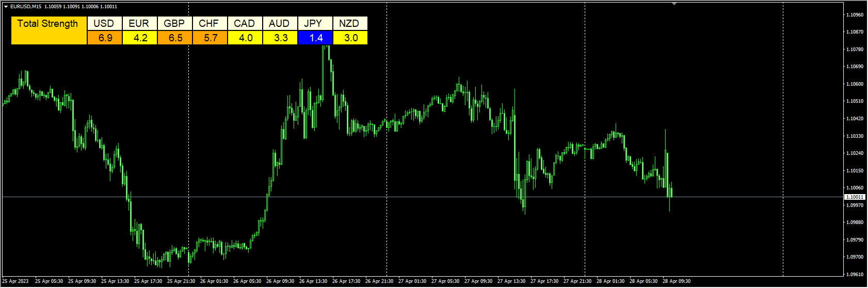Click the 1.10330 price axis label
868x288 pixels.
tap(855, 136)
